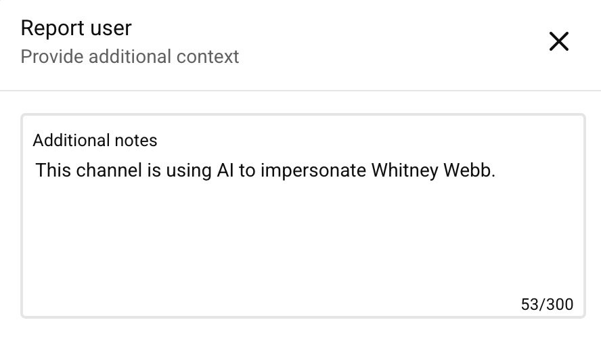Click the "Provide additional context" subtitle
Image resolution: width=601 pixels, height=364 pixels.
click(x=129, y=56)
